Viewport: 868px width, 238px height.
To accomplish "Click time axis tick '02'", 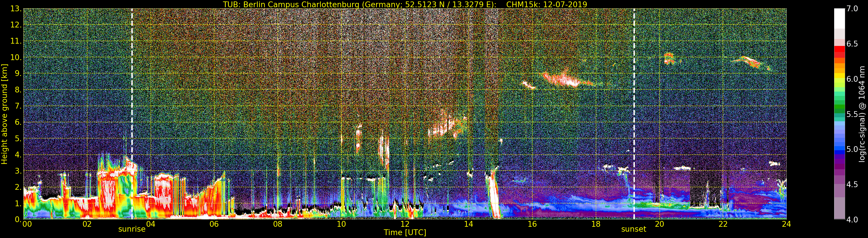I will tap(87, 224).
